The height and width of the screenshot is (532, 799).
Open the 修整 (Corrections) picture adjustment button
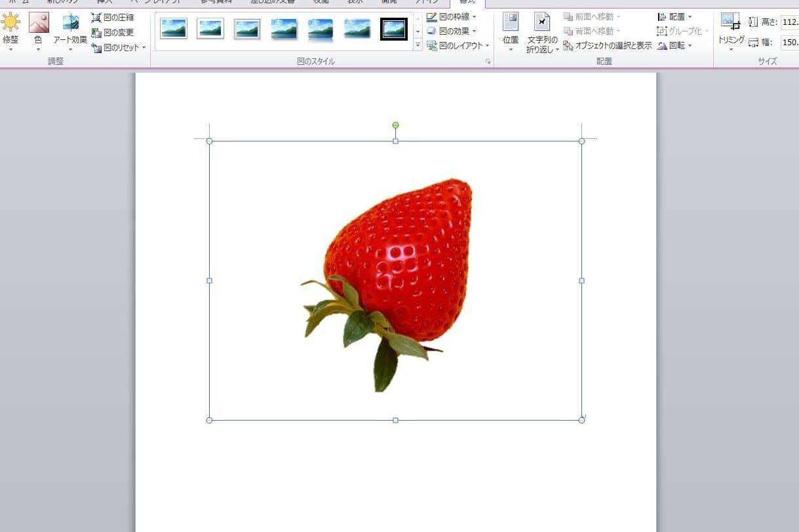coord(10,28)
